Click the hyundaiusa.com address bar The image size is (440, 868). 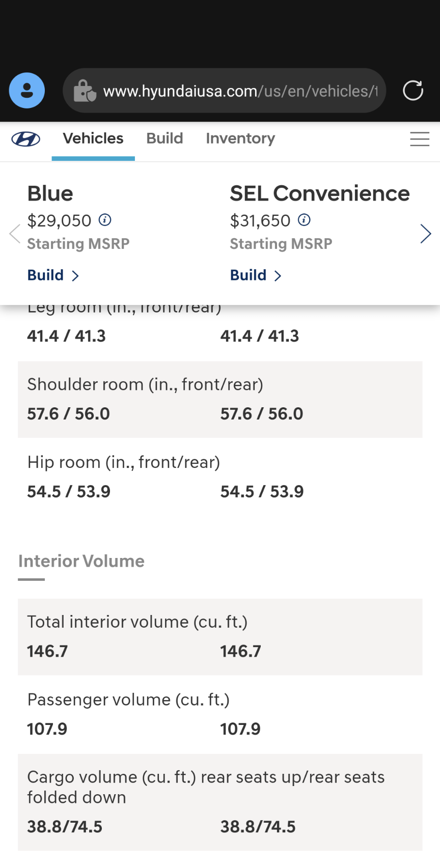click(x=239, y=91)
